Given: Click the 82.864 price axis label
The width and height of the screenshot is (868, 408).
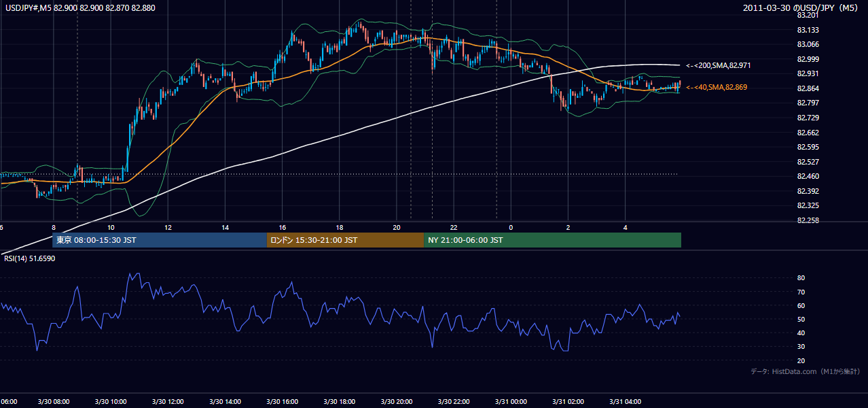Looking at the screenshot, I should click(x=807, y=88).
